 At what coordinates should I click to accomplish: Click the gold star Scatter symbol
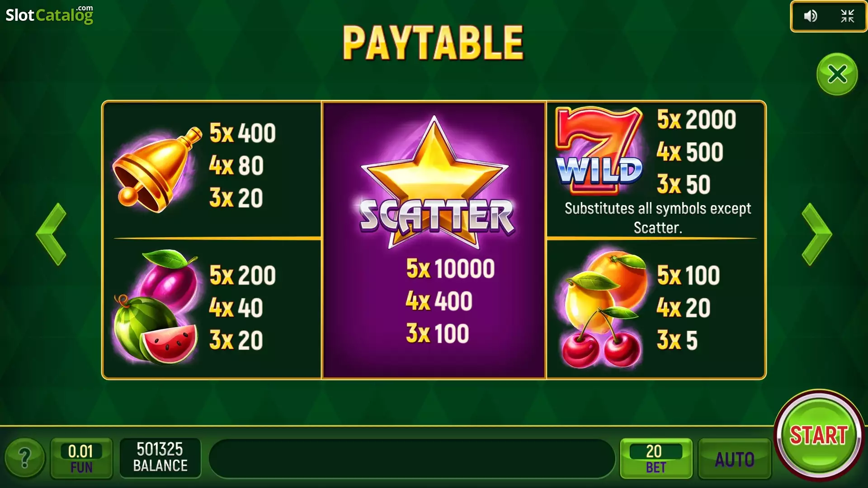click(435, 183)
